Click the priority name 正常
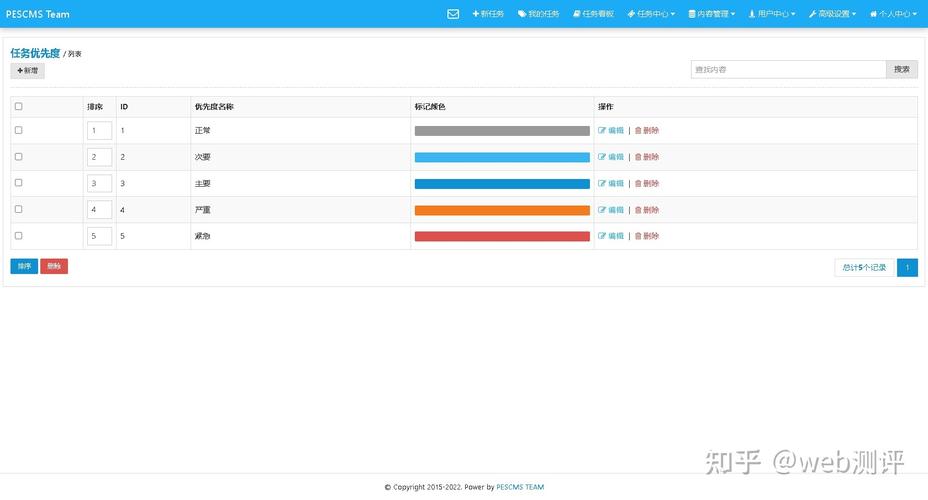The width and height of the screenshot is (928, 500). pos(202,130)
